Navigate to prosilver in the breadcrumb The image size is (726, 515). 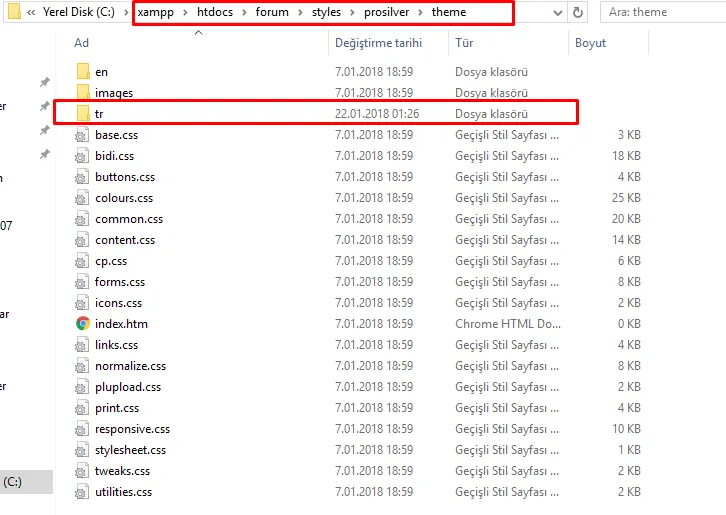pos(387,12)
